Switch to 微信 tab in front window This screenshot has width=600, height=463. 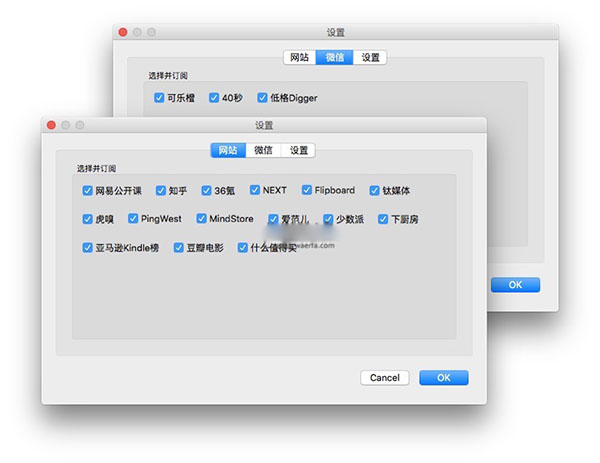pyautogui.click(x=263, y=150)
